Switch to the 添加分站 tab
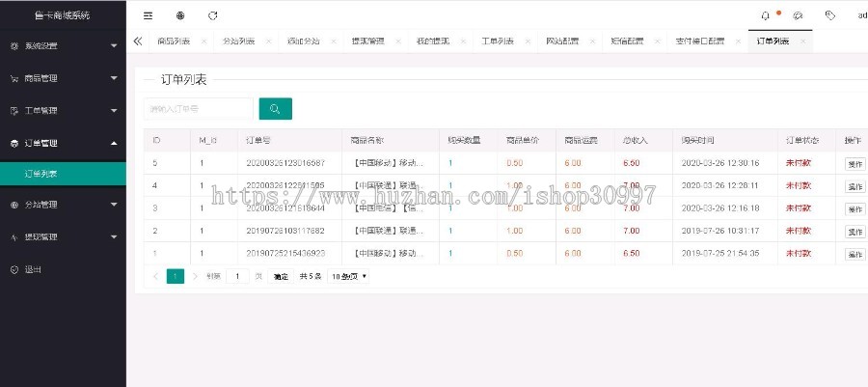The height and width of the screenshot is (387, 868). (304, 41)
